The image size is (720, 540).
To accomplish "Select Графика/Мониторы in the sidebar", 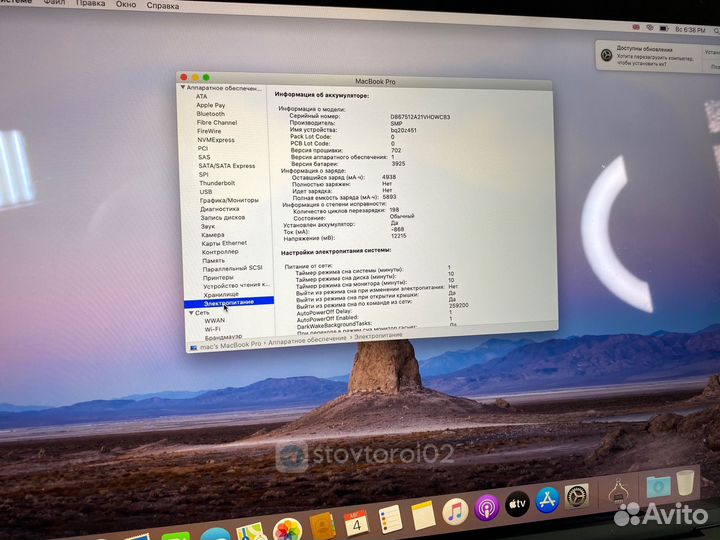I will (229, 200).
